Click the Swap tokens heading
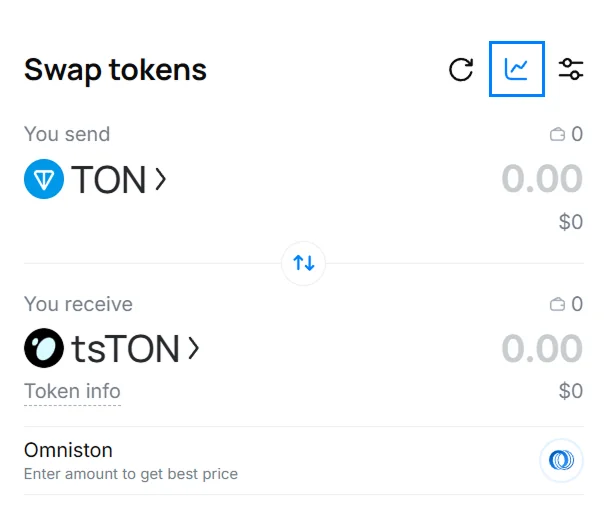 point(115,70)
